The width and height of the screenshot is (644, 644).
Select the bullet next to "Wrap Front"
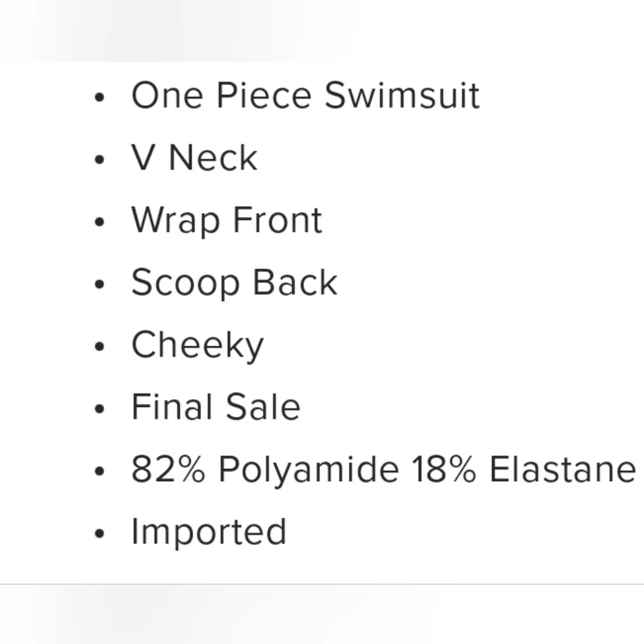[x=99, y=222]
